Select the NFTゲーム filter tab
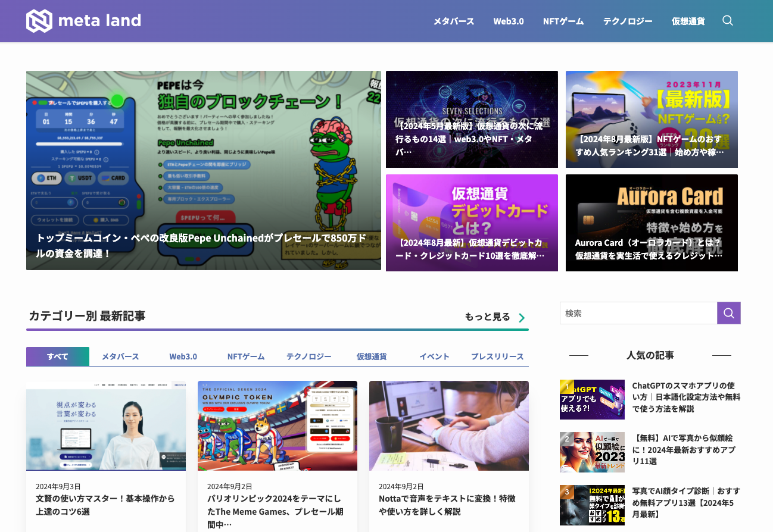773x532 pixels. (245, 356)
